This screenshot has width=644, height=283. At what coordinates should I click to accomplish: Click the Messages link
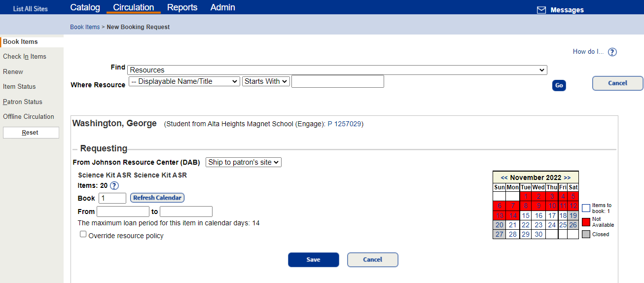coord(567,10)
